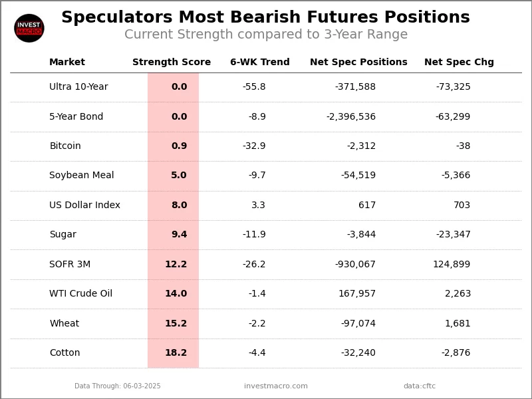The image size is (532, 399).
Task: Select the Ultra 10-Year market row
Action: tap(78, 87)
